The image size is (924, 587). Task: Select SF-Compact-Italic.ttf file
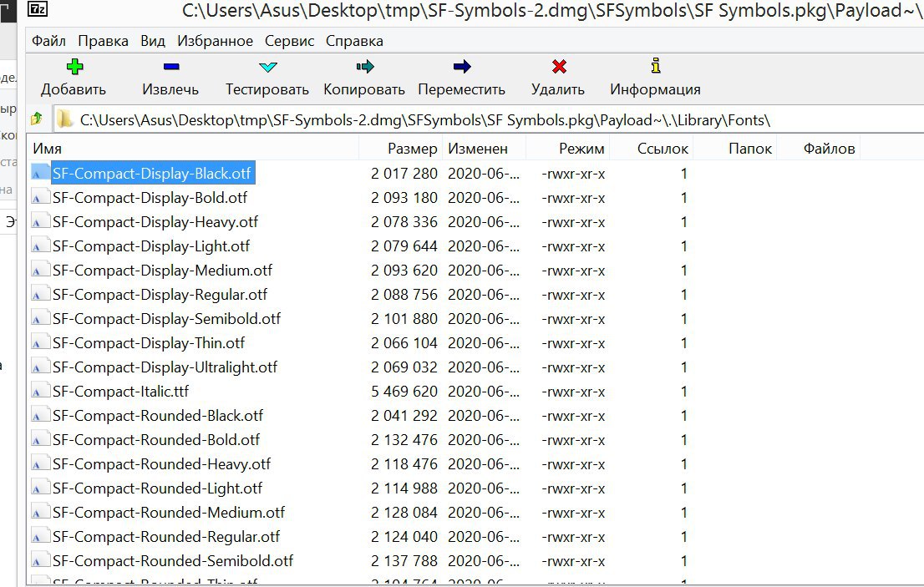120,392
